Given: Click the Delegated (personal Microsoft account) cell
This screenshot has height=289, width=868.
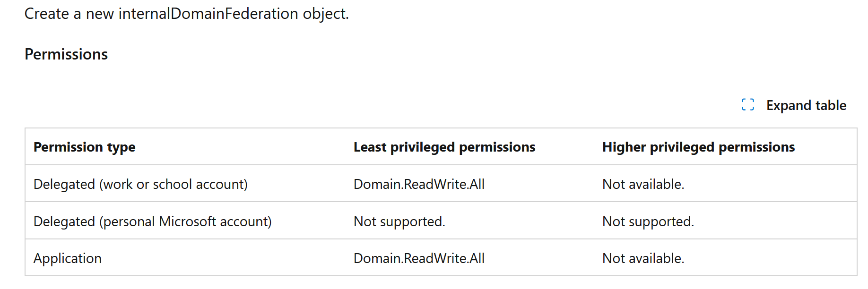Looking at the screenshot, I should (153, 221).
